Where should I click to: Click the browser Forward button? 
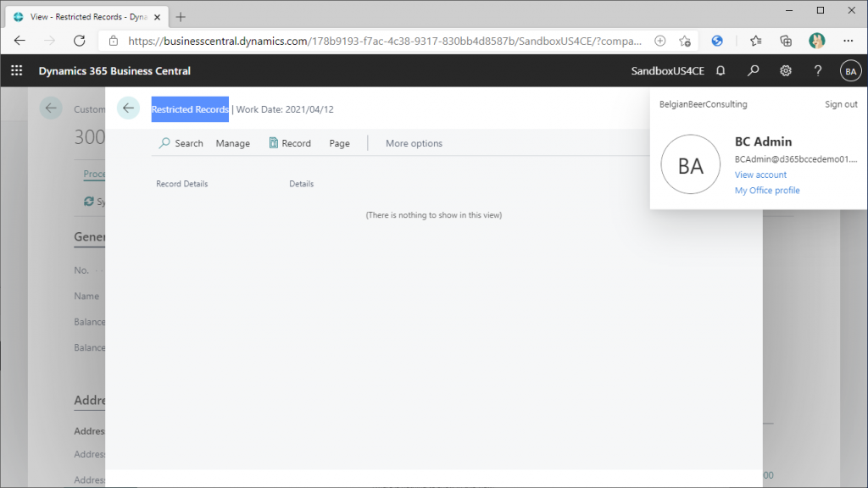(x=50, y=41)
